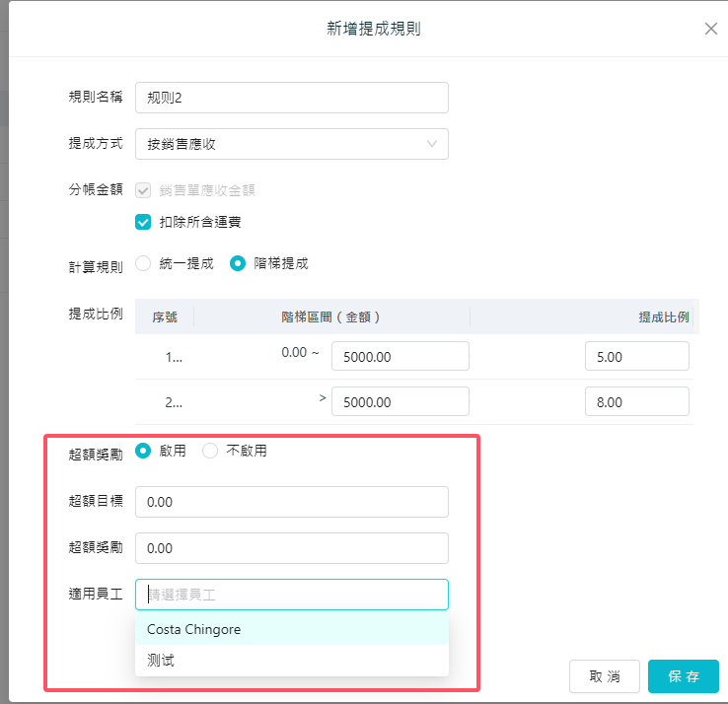The width and height of the screenshot is (728, 704).
Task: Close the 新增提成規則 dialog with X icon
Action: pyautogui.click(x=710, y=29)
